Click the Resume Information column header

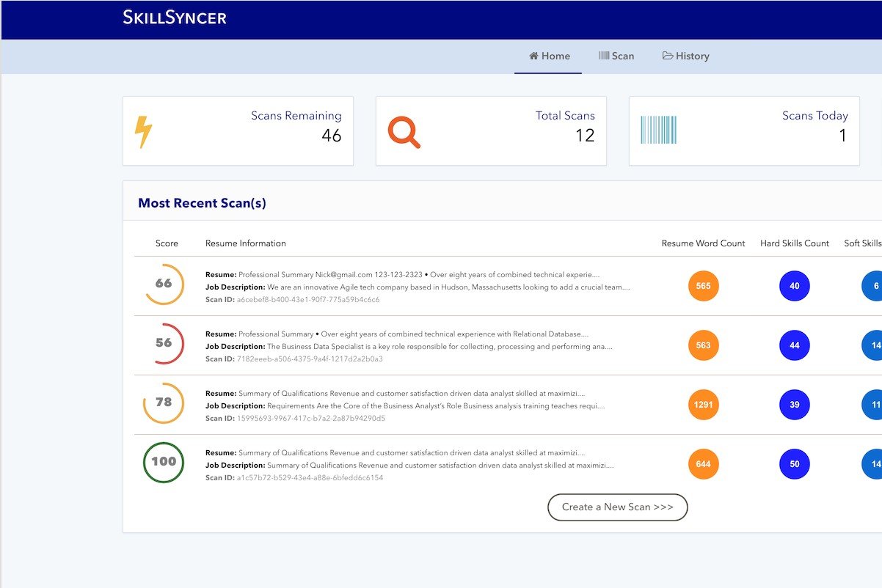(x=246, y=243)
